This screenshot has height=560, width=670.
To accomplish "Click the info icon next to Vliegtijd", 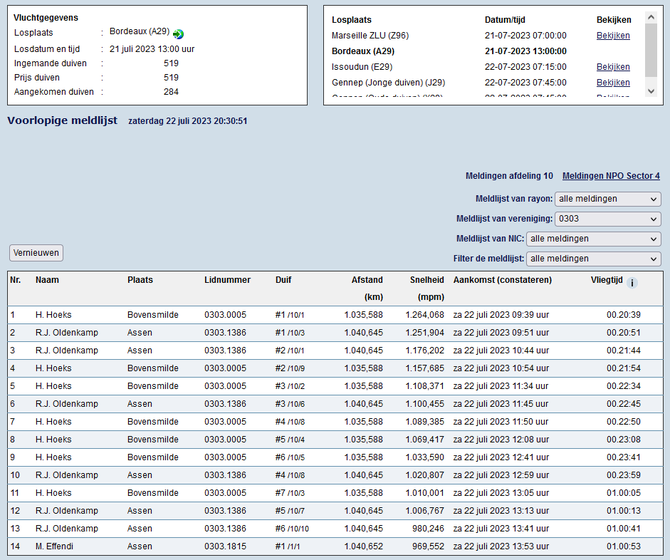I will [632, 283].
